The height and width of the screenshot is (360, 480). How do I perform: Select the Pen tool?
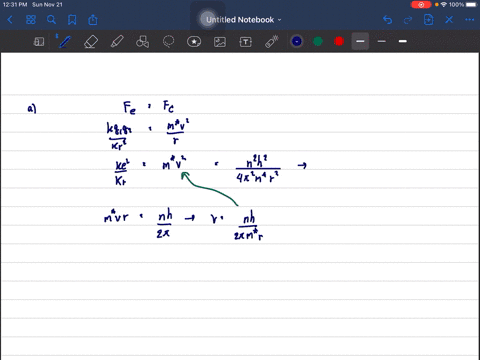65,42
